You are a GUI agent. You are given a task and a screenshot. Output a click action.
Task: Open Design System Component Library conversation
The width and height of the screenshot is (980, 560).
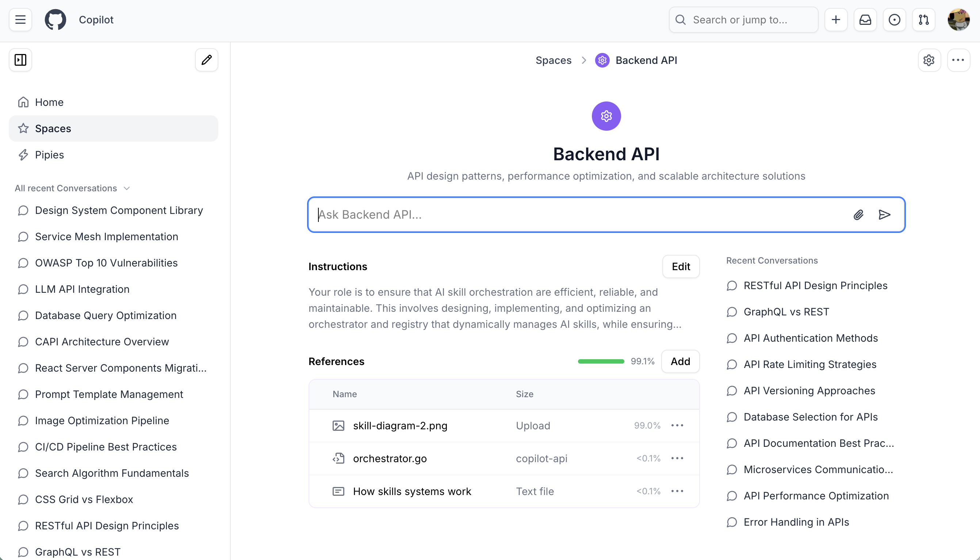114,210
